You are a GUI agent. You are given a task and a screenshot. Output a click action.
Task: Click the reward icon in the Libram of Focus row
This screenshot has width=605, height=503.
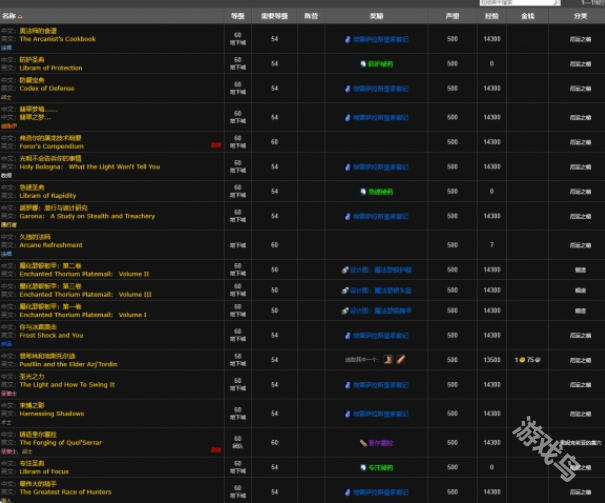pos(363,467)
